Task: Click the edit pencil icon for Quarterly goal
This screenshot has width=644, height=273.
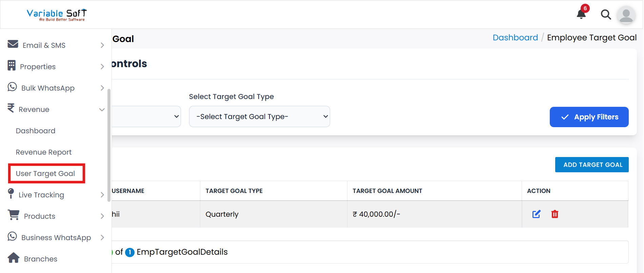Action: click(536, 214)
